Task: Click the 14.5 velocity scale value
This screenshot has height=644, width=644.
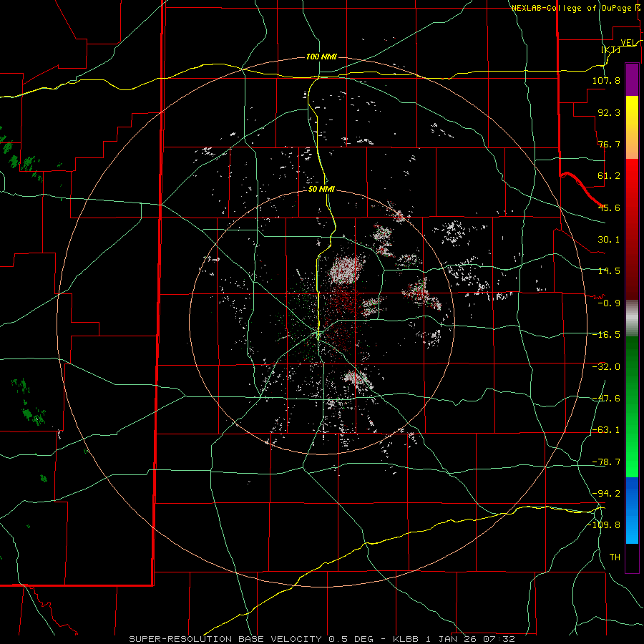Action: point(609,271)
